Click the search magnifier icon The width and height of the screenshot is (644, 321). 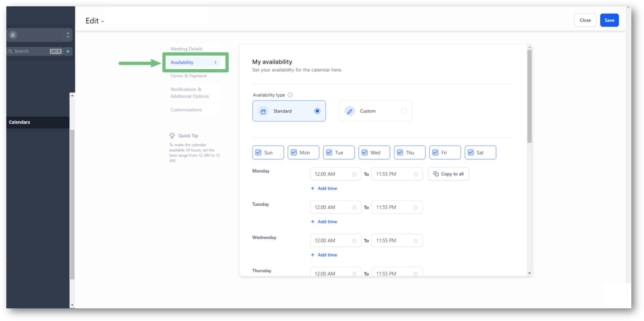click(x=11, y=51)
